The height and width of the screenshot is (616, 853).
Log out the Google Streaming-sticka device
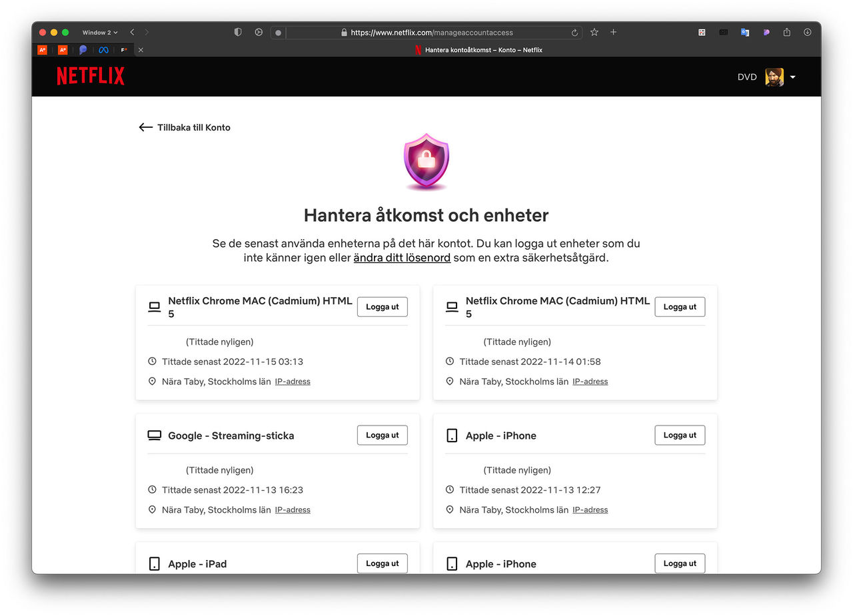pyautogui.click(x=382, y=435)
